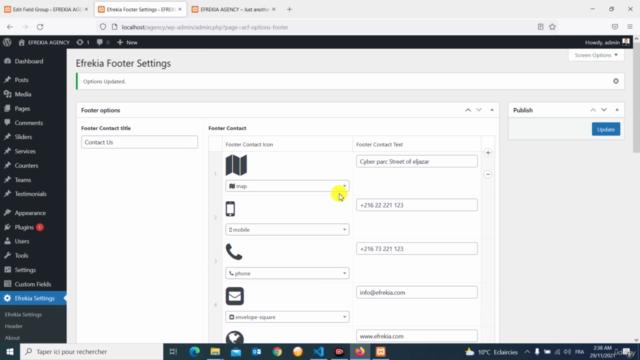Open the Tools menu

(x=21, y=256)
